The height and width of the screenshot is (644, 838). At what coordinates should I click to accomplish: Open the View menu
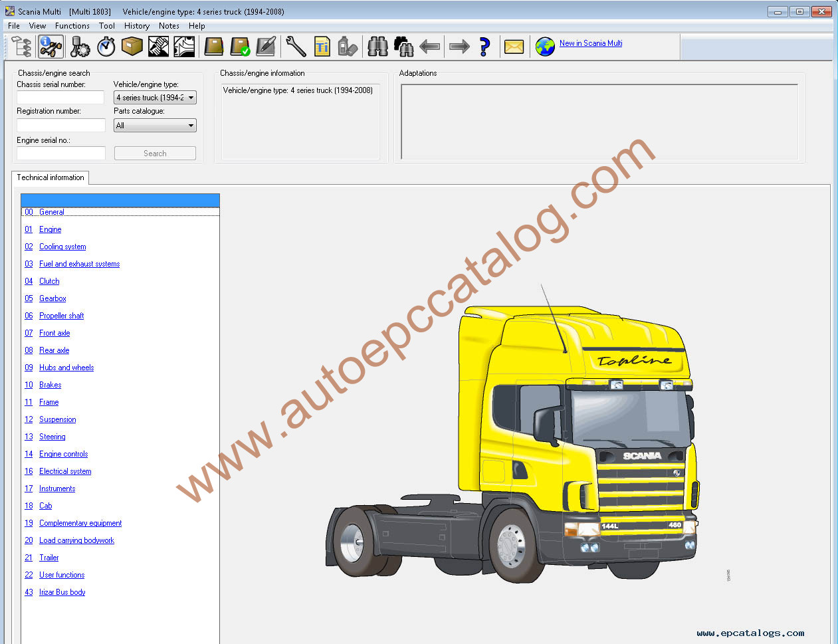tap(37, 26)
